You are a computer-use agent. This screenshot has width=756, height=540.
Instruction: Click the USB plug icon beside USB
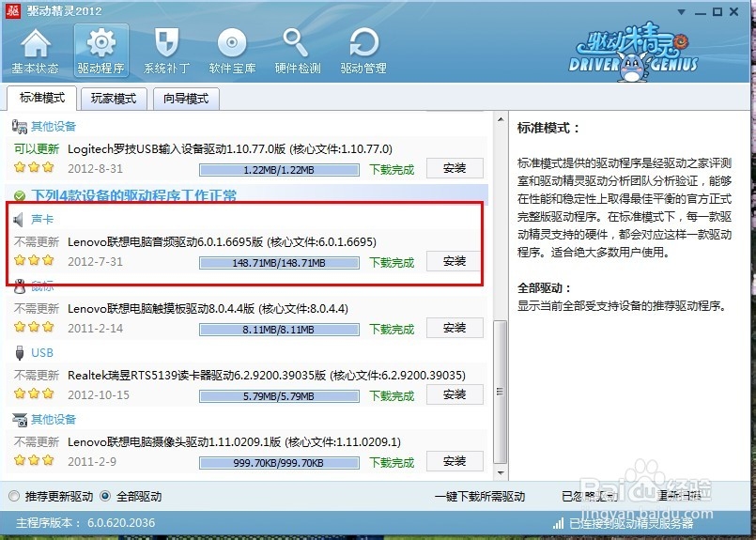coord(20,353)
